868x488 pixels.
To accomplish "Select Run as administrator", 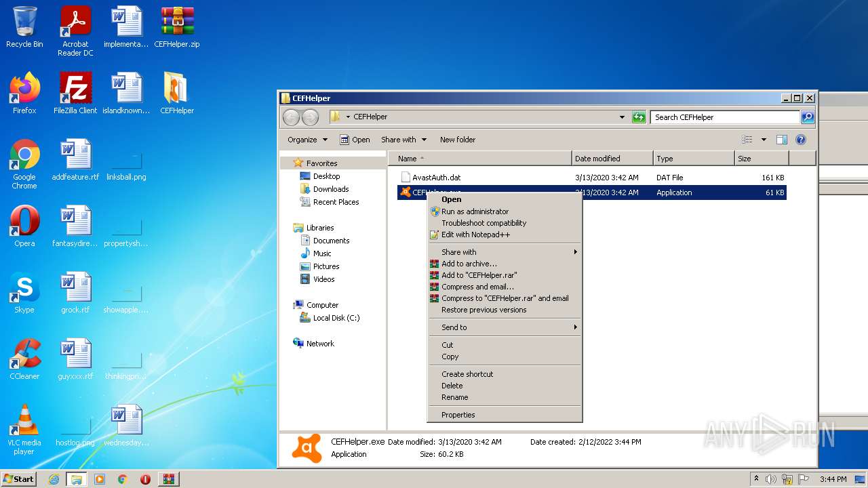I will (x=505, y=211).
